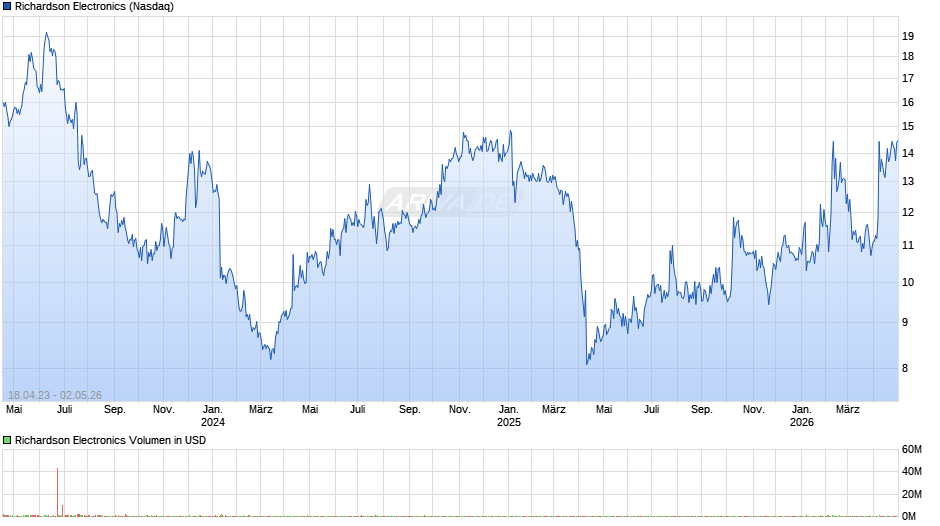Viewport: 940px width, 526px height.
Task: Click the price axis label 17
Action: [x=908, y=79]
